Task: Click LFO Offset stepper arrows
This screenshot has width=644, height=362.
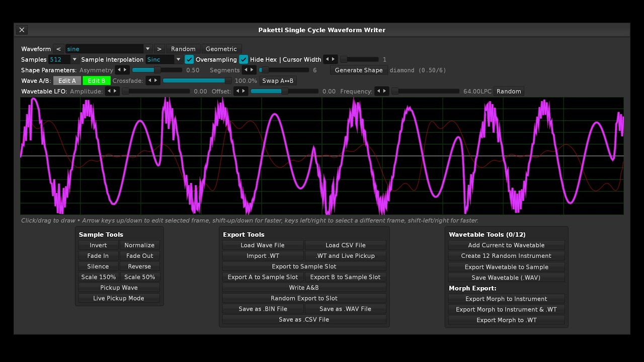Action: click(x=241, y=91)
